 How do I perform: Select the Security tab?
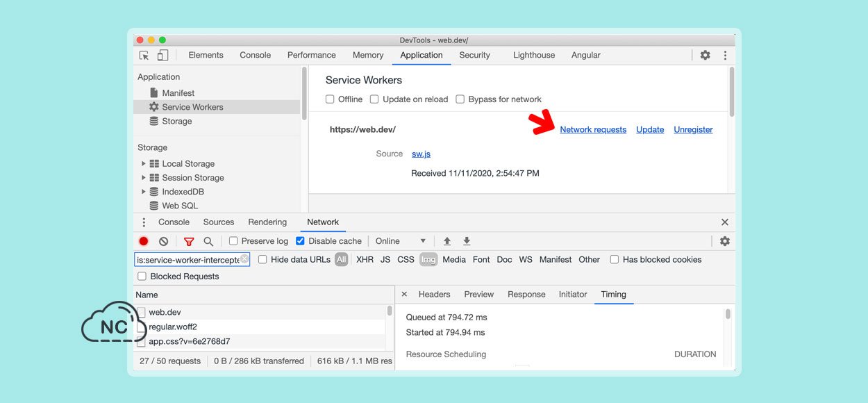[474, 56]
